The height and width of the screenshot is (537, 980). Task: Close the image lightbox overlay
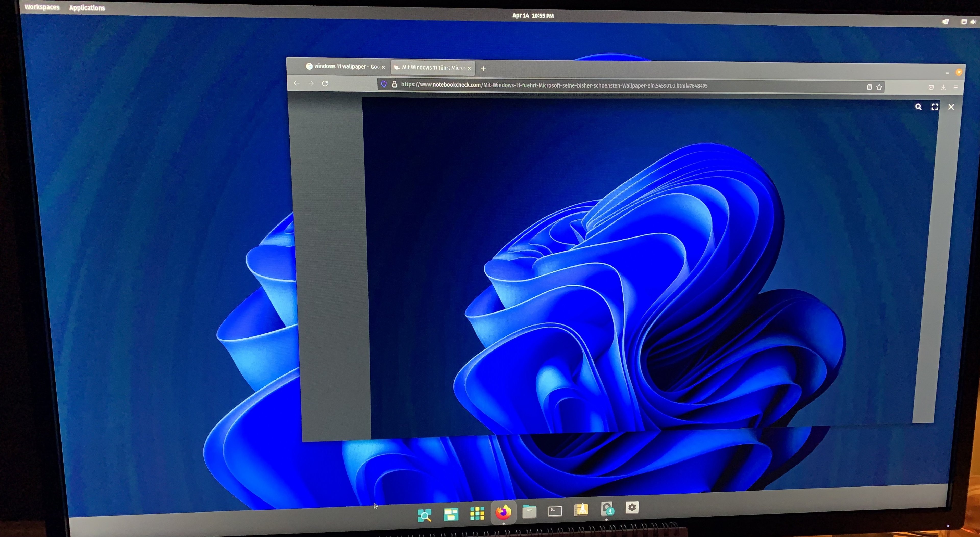pyautogui.click(x=951, y=107)
